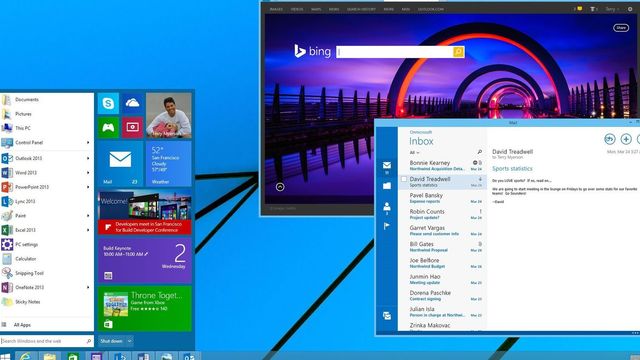The width and height of the screenshot is (640, 360).
Task: Launch Lync 2013 from Start menu
Action: pyautogui.click(x=46, y=201)
